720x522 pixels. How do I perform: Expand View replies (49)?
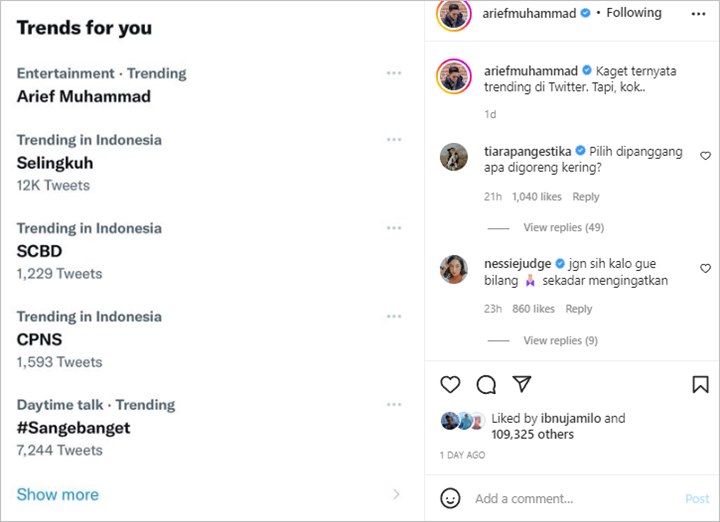point(563,227)
